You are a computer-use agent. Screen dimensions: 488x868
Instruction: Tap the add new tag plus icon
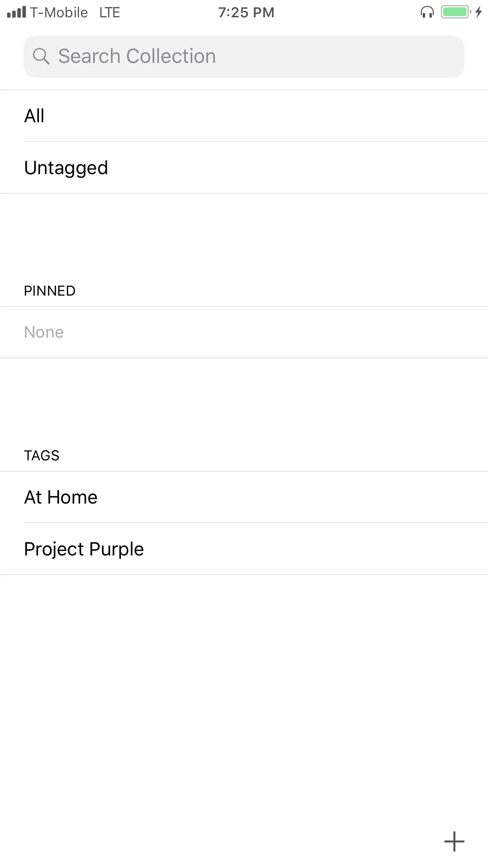[454, 841]
